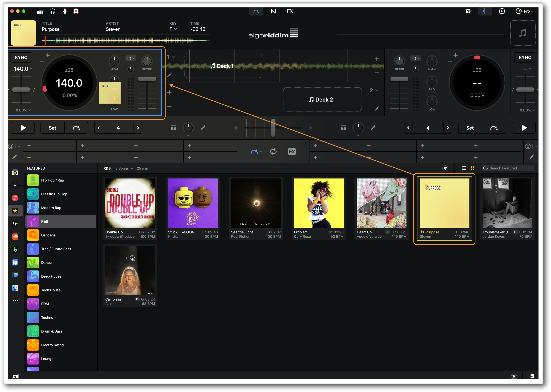Image resolution: width=551 pixels, height=392 pixels.
Task: Open the KEY dropdown showing F
Action: tap(173, 29)
